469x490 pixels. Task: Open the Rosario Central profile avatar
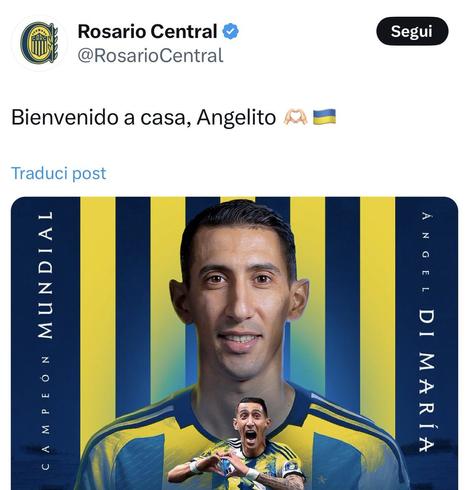click(39, 43)
